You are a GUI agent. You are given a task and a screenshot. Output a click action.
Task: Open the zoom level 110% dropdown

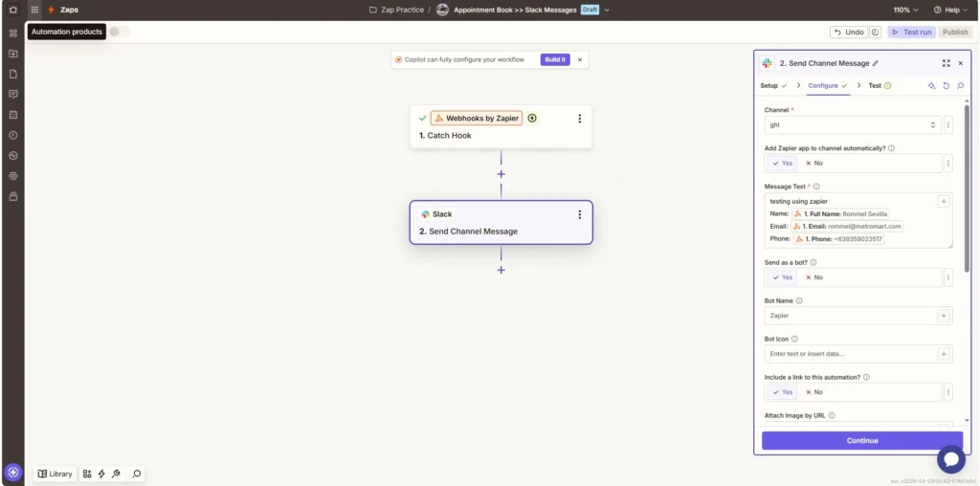click(x=905, y=10)
